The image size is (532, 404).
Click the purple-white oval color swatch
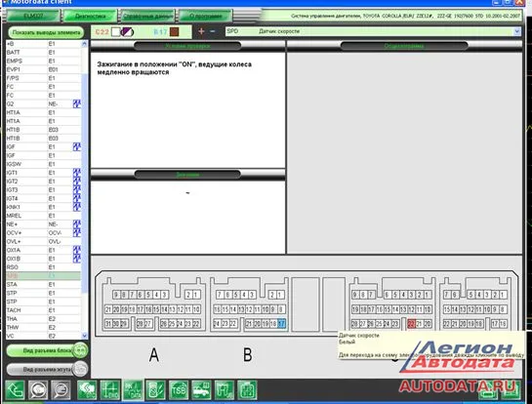tap(127, 32)
